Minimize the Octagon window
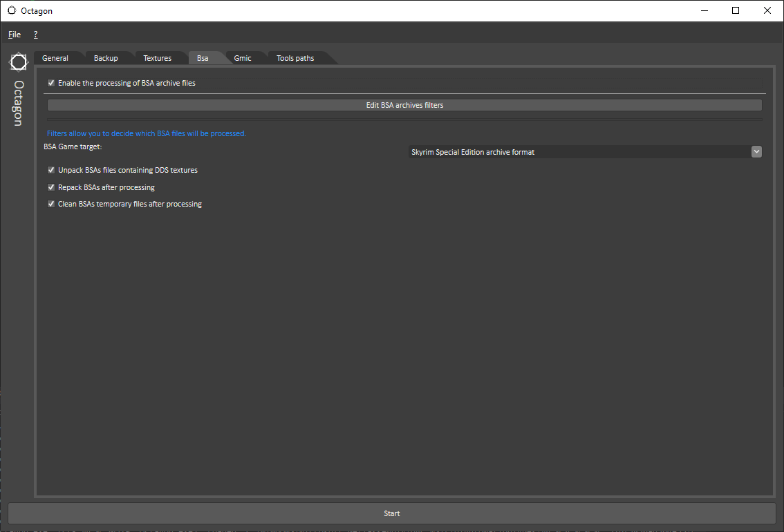The image size is (784, 532). (704, 10)
